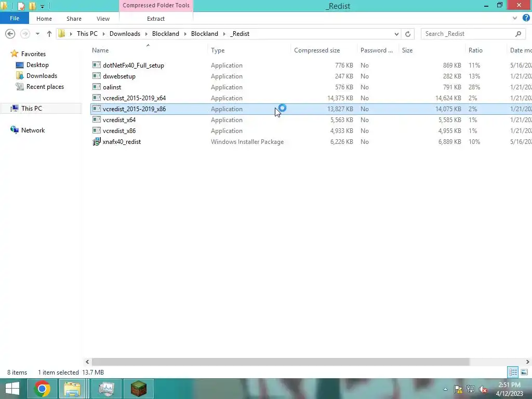The height and width of the screenshot is (399, 532).
Task: Select This PC in the navigation pane
Action: (x=32, y=108)
